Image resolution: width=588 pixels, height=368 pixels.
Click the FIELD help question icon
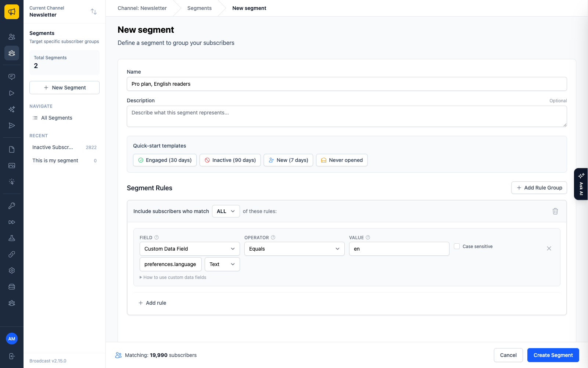click(x=157, y=237)
